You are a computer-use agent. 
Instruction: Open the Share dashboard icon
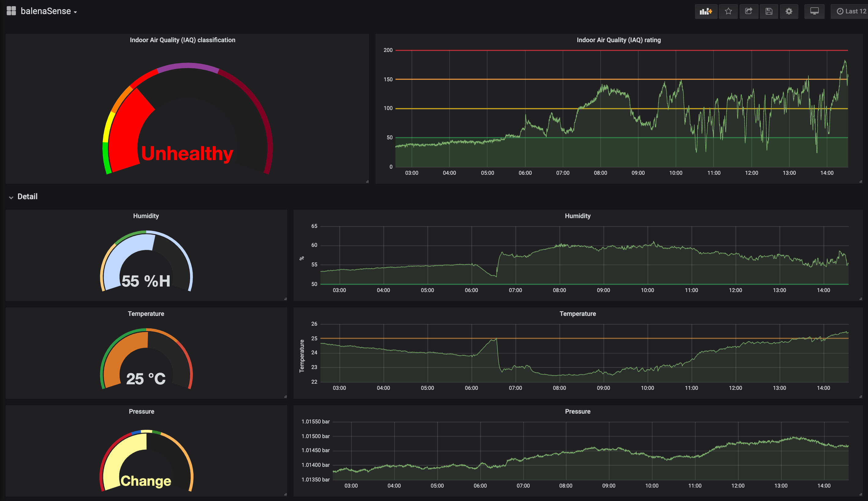click(x=748, y=11)
